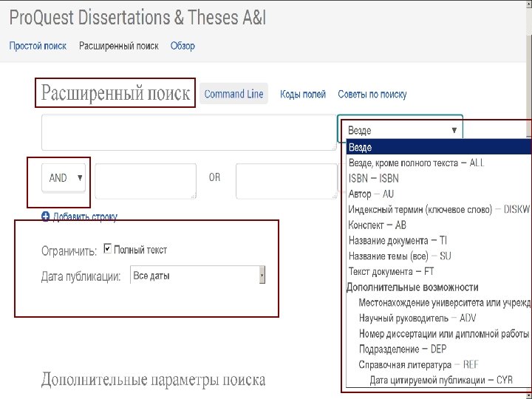Select ISBN – ISBN option
This screenshot has width=532, height=399.
(x=439, y=179)
